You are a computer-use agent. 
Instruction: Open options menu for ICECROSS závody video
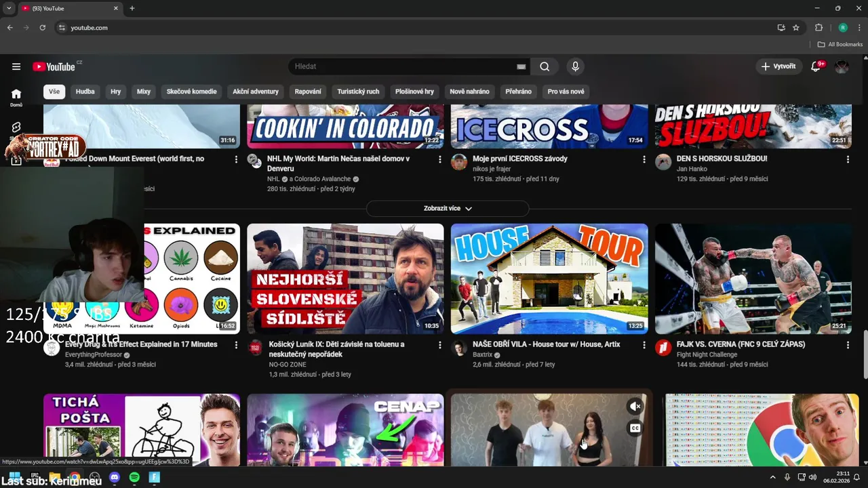coord(644,159)
